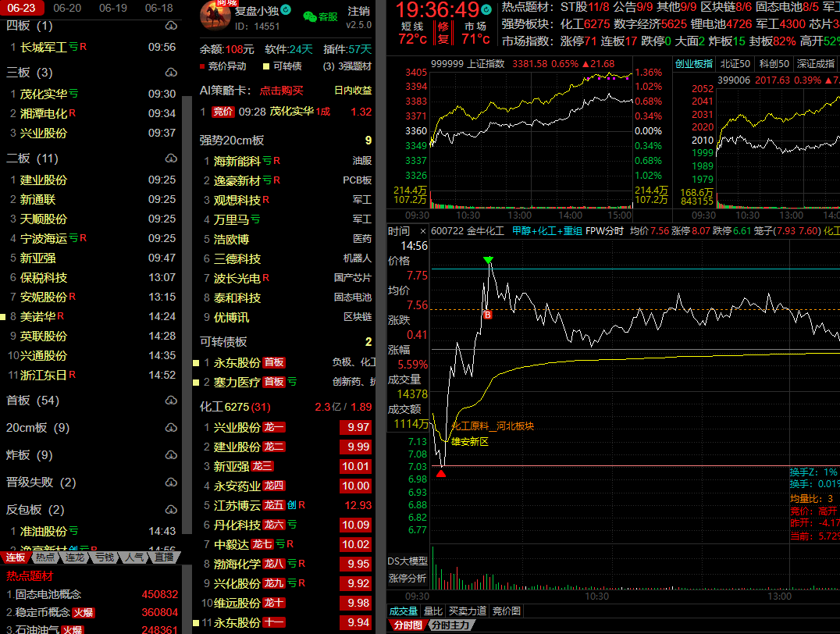The image size is (840, 634).
Task: Click the 涨停分析 button
Action: coord(408,579)
